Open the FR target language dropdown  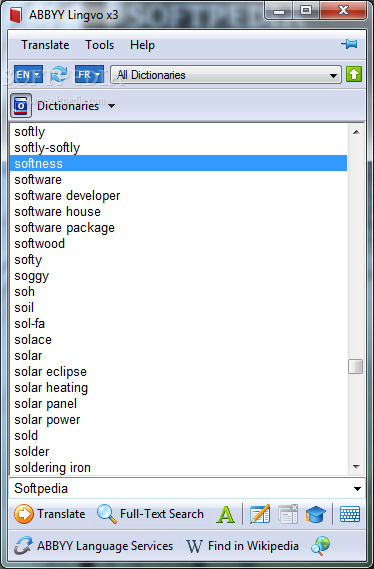tap(89, 75)
